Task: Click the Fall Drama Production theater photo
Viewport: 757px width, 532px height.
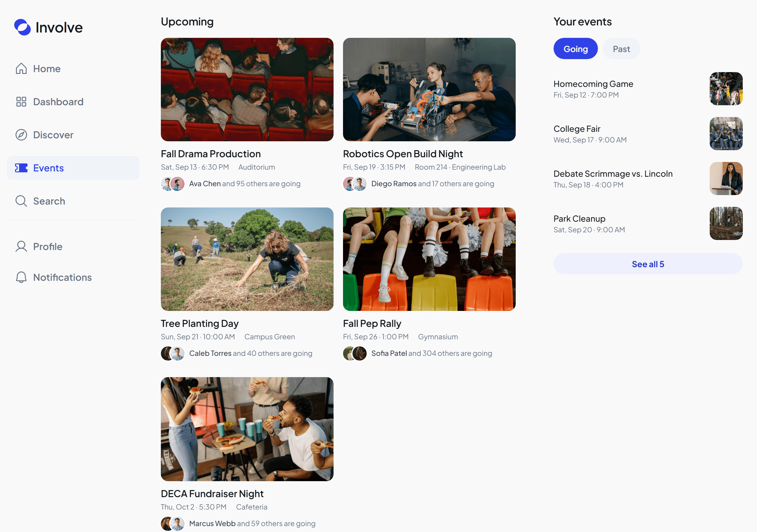Action: (247, 90)
